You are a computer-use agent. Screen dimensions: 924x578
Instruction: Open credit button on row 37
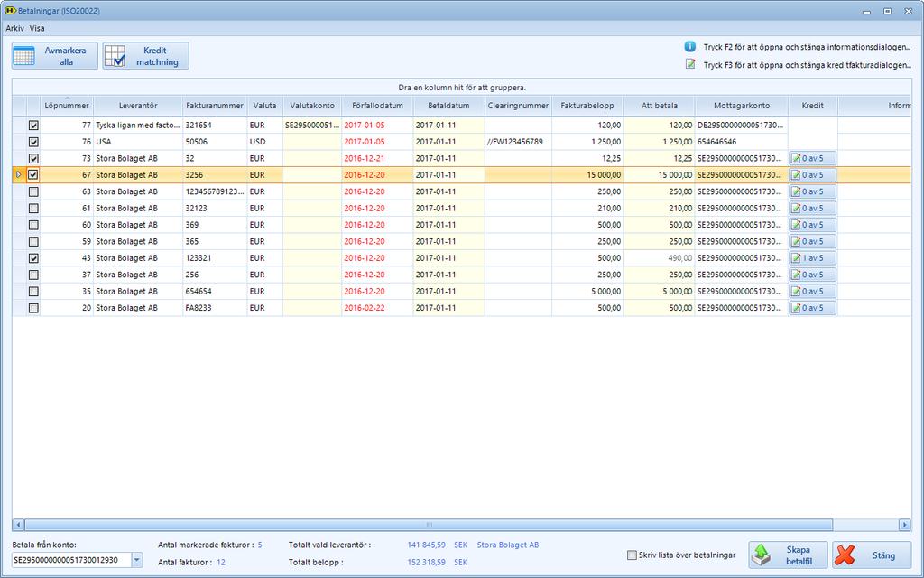813,275
